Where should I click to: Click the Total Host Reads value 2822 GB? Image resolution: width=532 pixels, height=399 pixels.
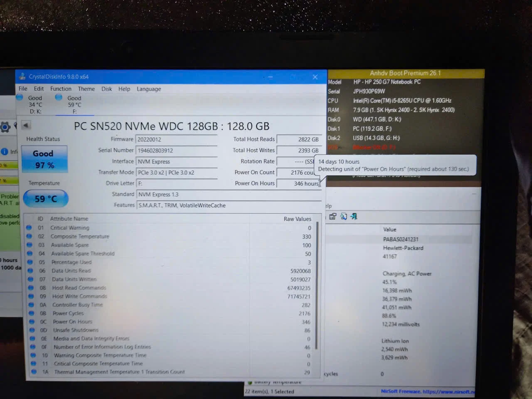coord(298,139)
